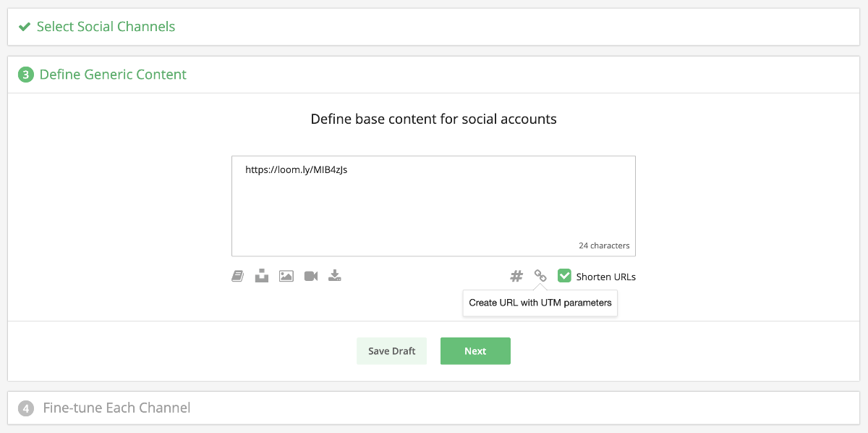
Task: Add a video with the camera icon
Action: tap(310, 275)
